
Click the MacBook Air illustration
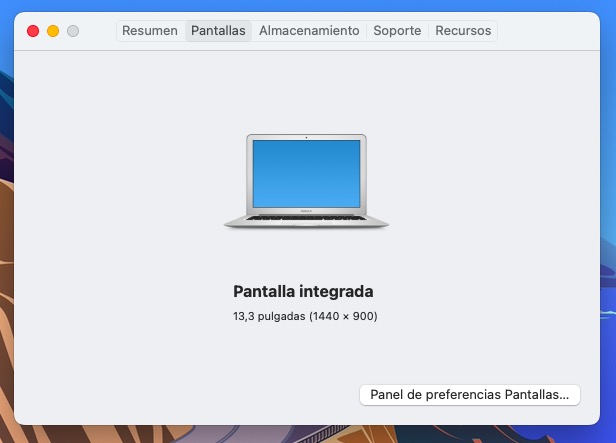pos(306,182)
